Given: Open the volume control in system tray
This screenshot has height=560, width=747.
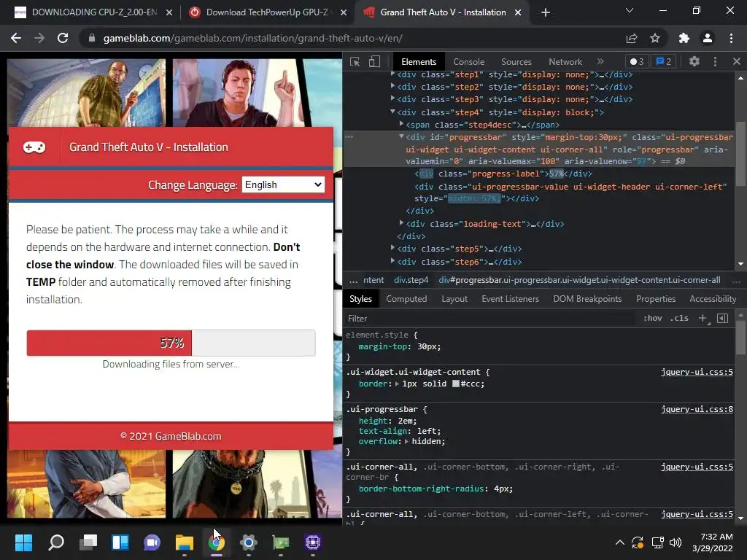Looking at the screenshot, I should click(676, 542).
